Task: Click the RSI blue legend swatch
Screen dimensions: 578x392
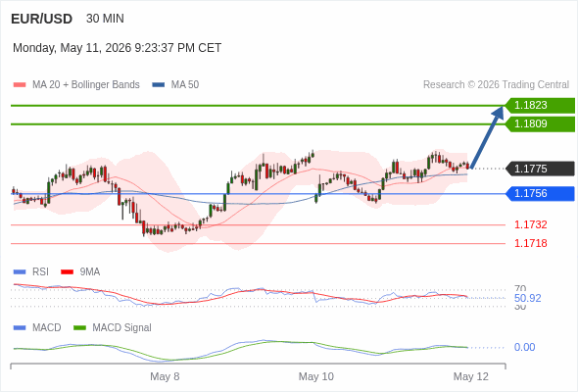Action: click(20, 272)
